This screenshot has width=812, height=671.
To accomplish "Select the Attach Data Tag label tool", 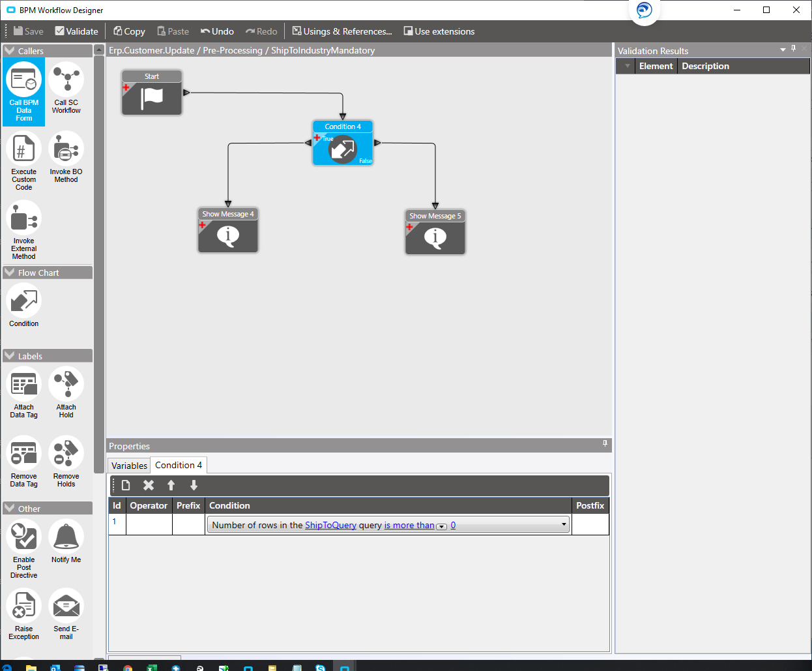I will [x=24, y=393].
